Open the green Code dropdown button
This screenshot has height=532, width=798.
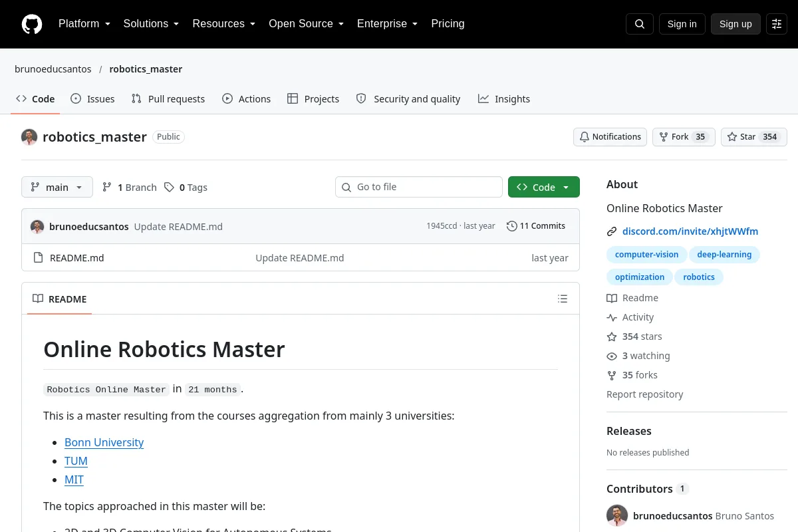544,188
